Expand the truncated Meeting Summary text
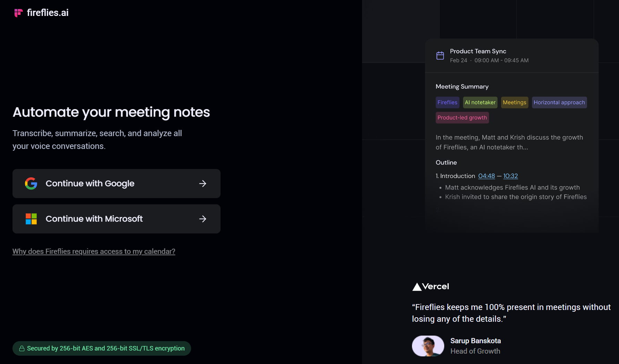The height and width of the screenshot is (364, 619). tap(524, 147)
